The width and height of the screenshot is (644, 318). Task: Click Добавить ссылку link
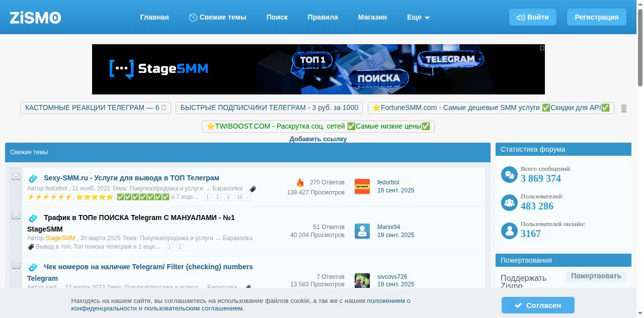[x=318, y=139]
